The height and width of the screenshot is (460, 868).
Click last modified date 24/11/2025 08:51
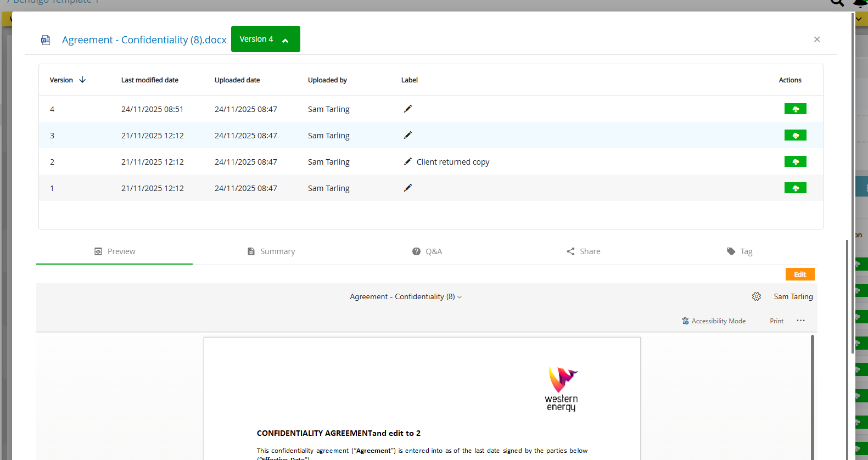(152, 109)
